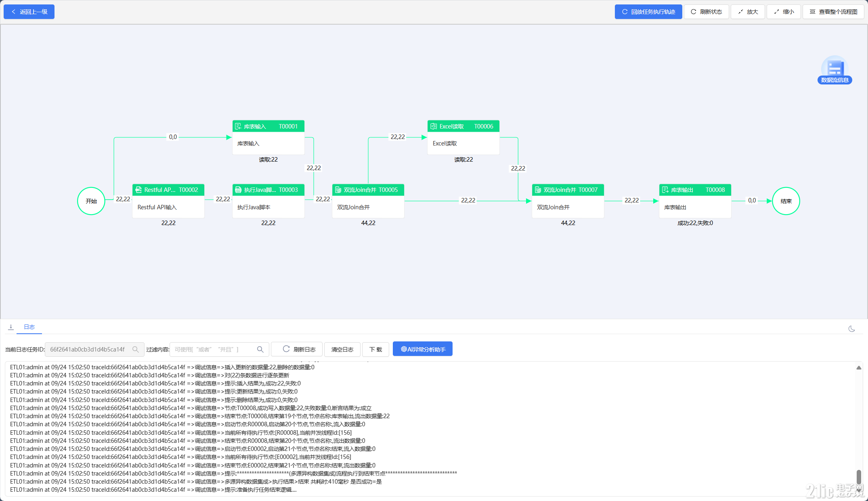Open 查看整个流程图 full flowchart view

(833, 12)
